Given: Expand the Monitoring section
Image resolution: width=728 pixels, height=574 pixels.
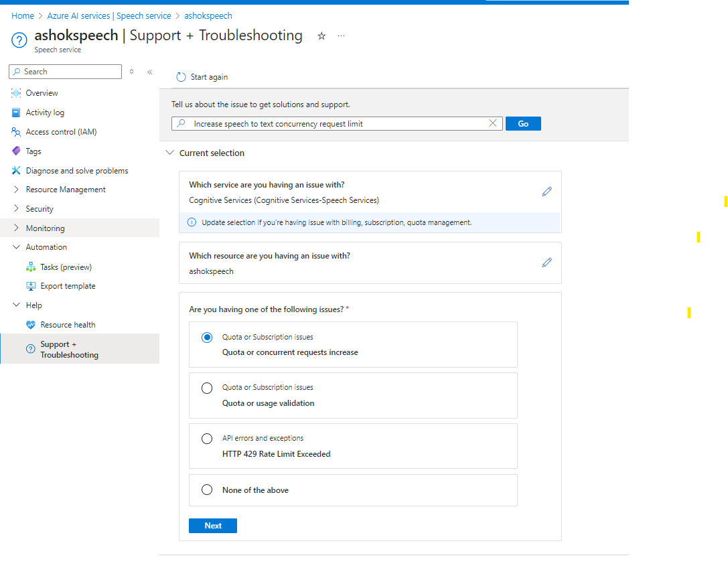Looking at the screenshot, I should coord(15,227).
